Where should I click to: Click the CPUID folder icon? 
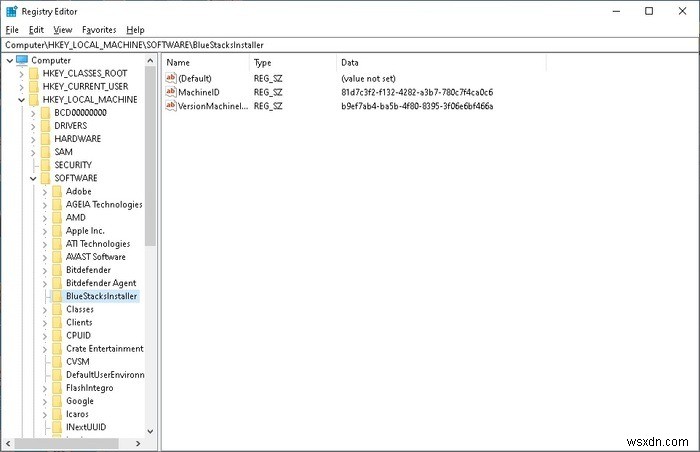pyautogui.click(x=57, y=335)
